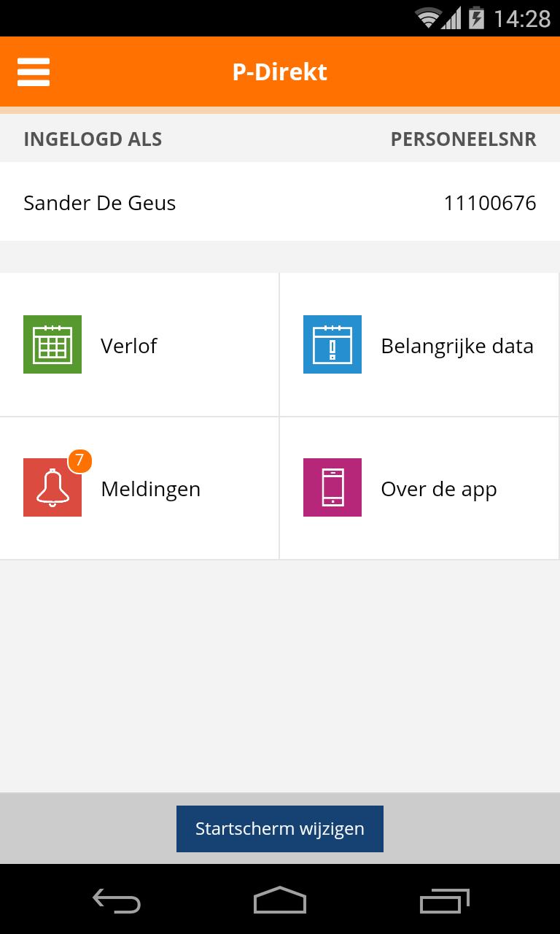Select the Belangrijke data label
560x934 pixels.
[x=457, y=346]
